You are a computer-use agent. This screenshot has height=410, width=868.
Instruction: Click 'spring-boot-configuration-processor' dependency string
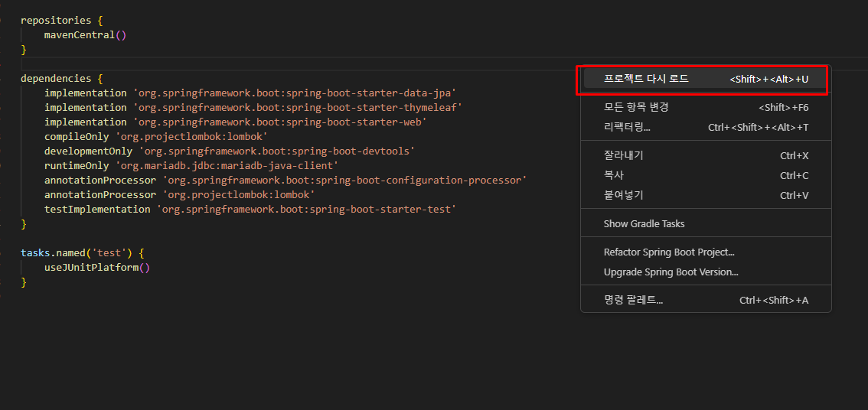pyautogui.click(x=344, y=180)
